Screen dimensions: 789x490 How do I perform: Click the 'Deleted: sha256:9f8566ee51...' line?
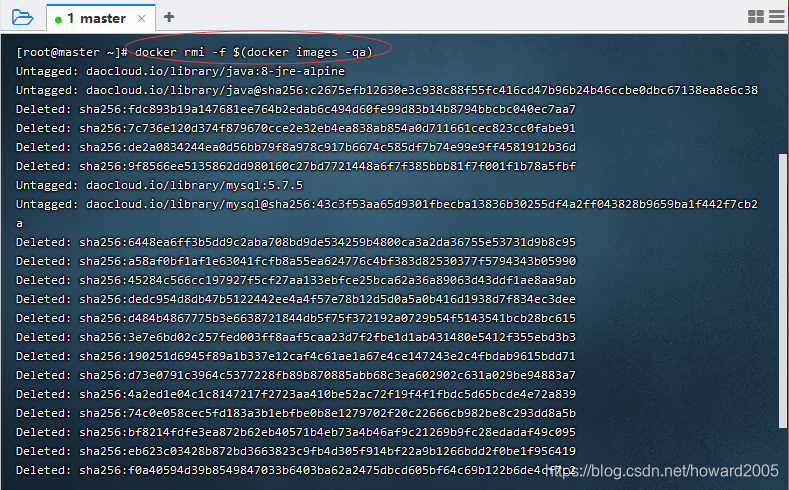pos(295,166)
